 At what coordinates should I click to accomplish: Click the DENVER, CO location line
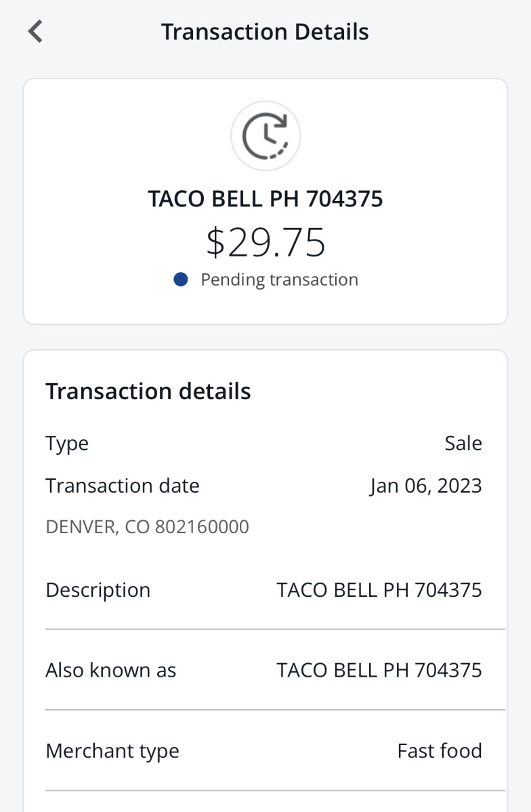click(147, 526)
